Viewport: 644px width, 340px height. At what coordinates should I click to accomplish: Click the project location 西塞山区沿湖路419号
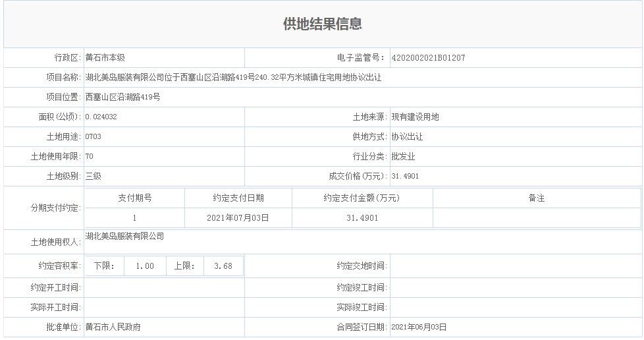tap(122, 98)
